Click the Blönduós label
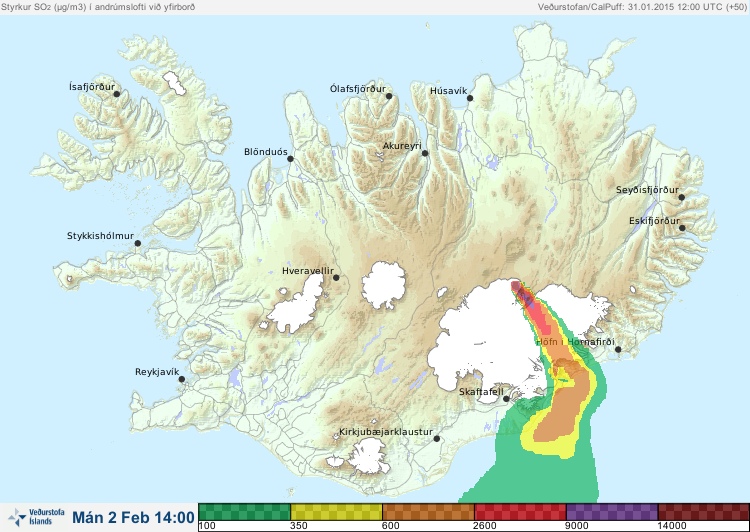This screenshot has width=750, height=532. pos(266,152)
